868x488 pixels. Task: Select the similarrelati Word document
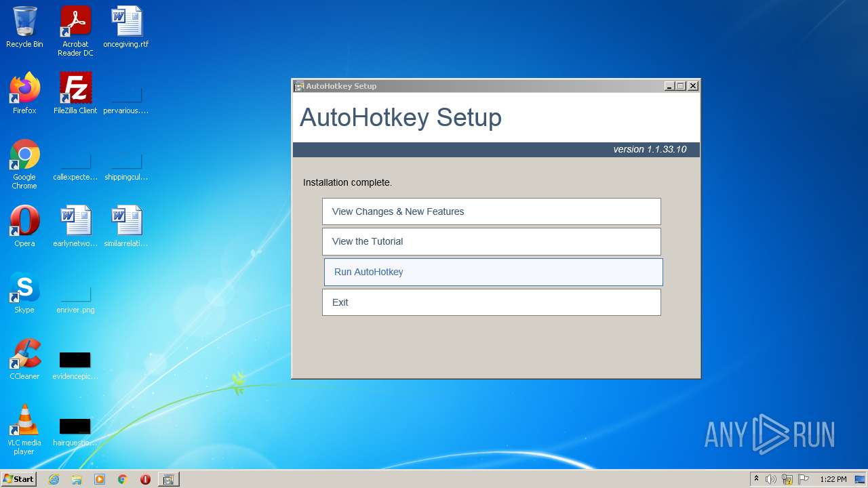(x=126, y=226)
